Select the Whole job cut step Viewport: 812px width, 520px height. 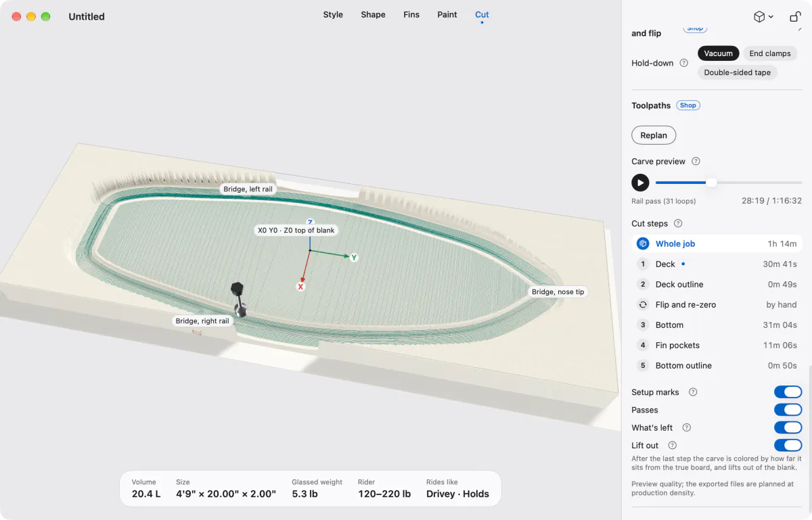(x=717, y=243)
